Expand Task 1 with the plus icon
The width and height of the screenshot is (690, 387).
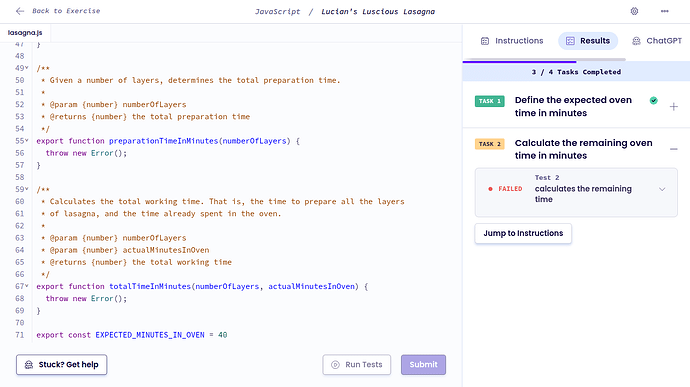673,107
